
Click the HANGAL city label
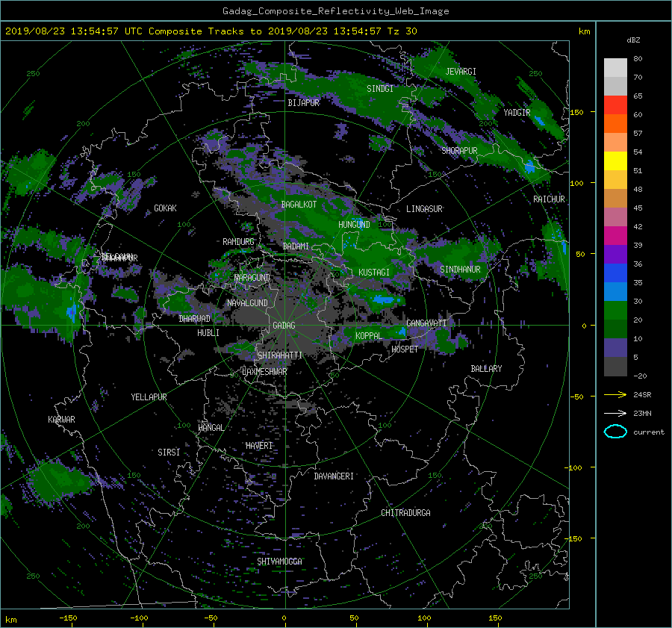tap(211, 427)
